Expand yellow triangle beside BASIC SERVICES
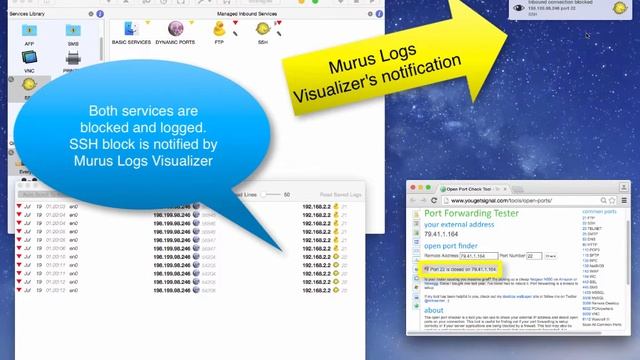 [148, 23]
